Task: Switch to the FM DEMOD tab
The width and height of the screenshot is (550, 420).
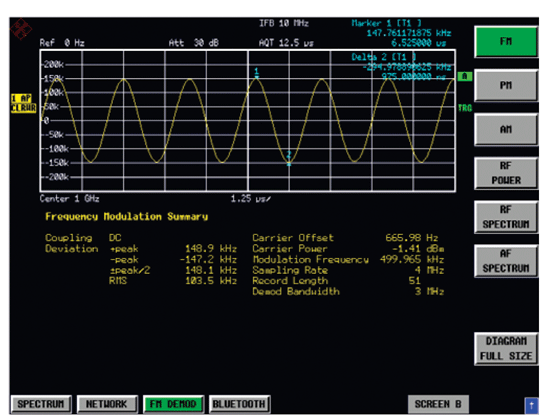Action: pyautogui.click(x=173, y=404)
